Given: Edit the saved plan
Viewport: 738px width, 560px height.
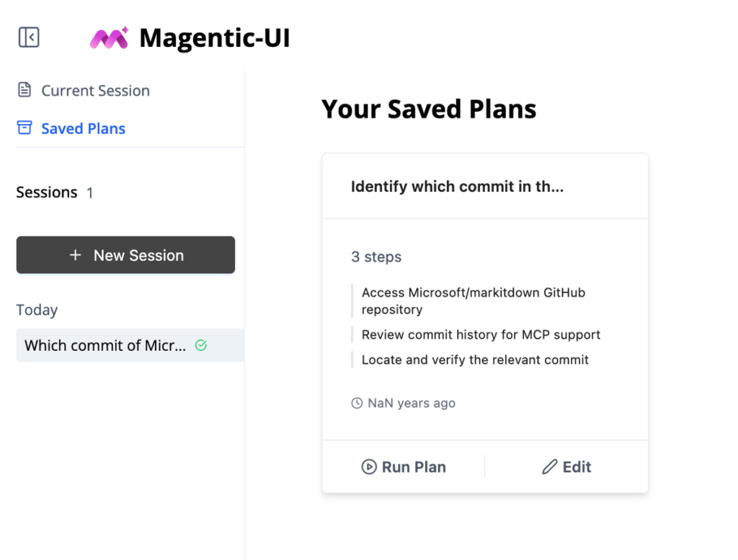Looking at the screenshot, I should pyautogui.click(x=566, y=467).
